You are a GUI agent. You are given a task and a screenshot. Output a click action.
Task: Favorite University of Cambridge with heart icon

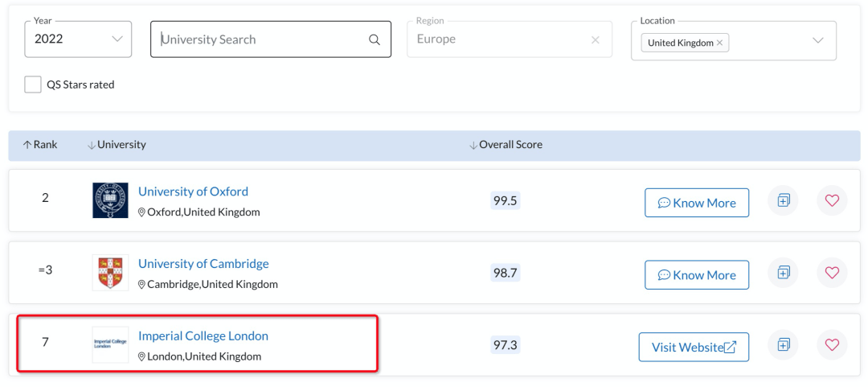tap(832, 273)
